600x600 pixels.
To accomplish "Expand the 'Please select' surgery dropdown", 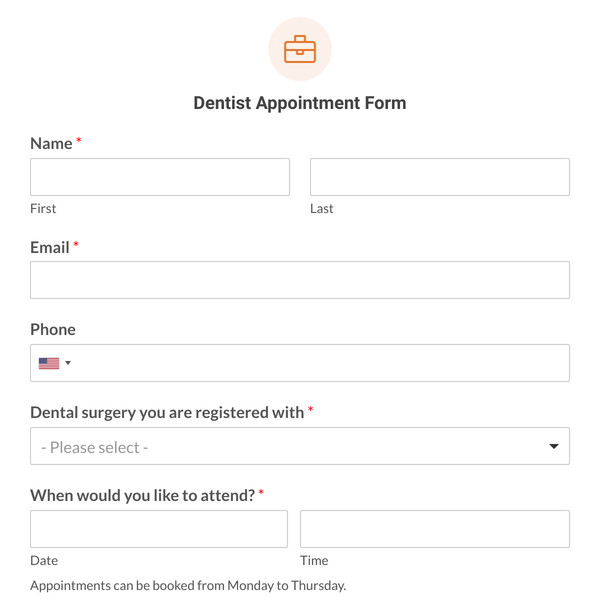I will pos(290,447).
